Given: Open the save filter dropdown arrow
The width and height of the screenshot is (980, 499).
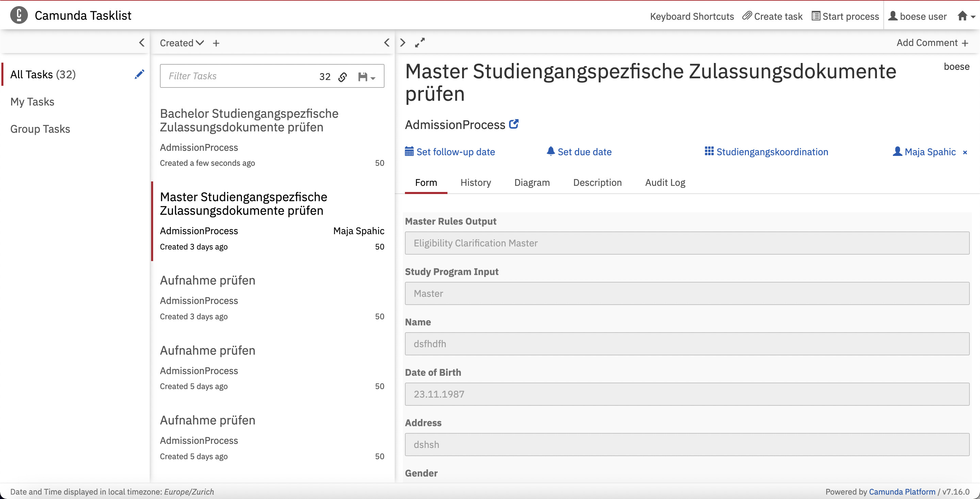Looking at the screenshot, I should click(x=373, y=78).
